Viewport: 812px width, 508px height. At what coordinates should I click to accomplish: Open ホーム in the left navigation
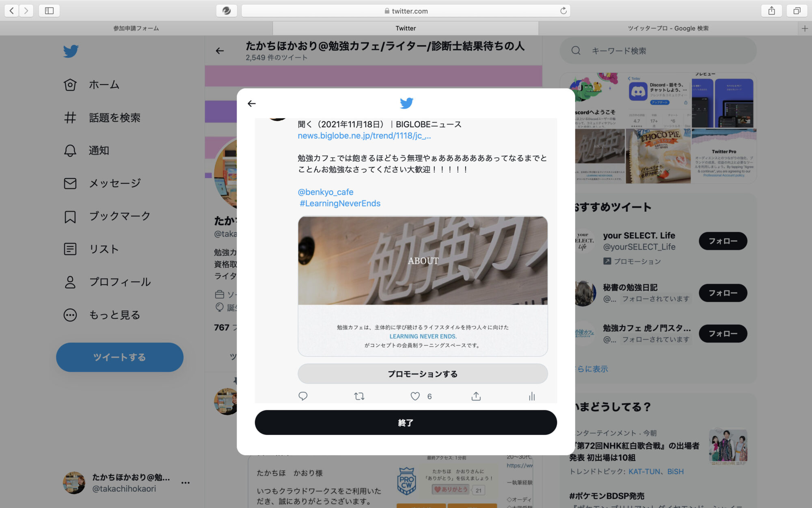pos(92,85)
